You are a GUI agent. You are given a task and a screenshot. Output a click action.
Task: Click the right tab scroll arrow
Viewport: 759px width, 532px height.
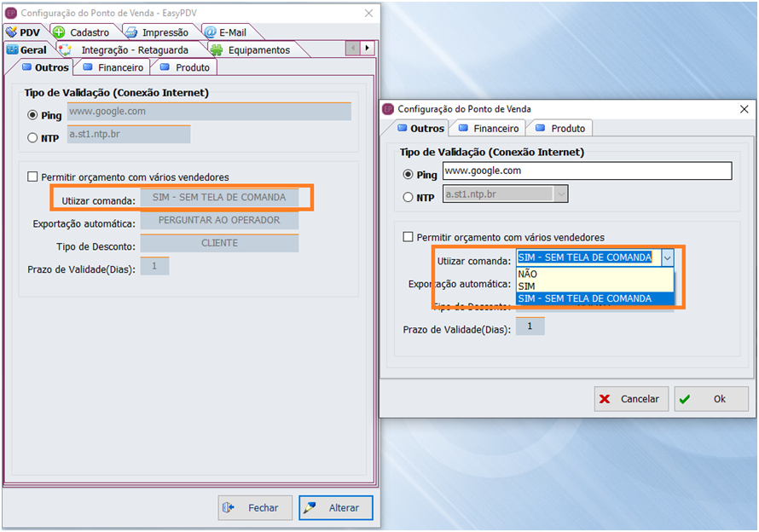[368, 49]
